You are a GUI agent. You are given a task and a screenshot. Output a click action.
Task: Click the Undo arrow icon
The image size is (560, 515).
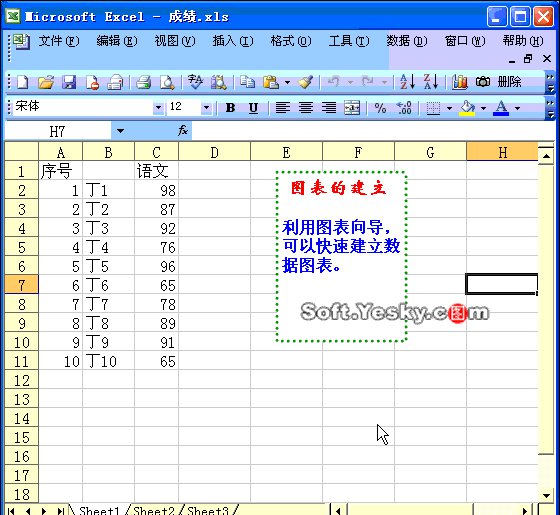[334, 82]
